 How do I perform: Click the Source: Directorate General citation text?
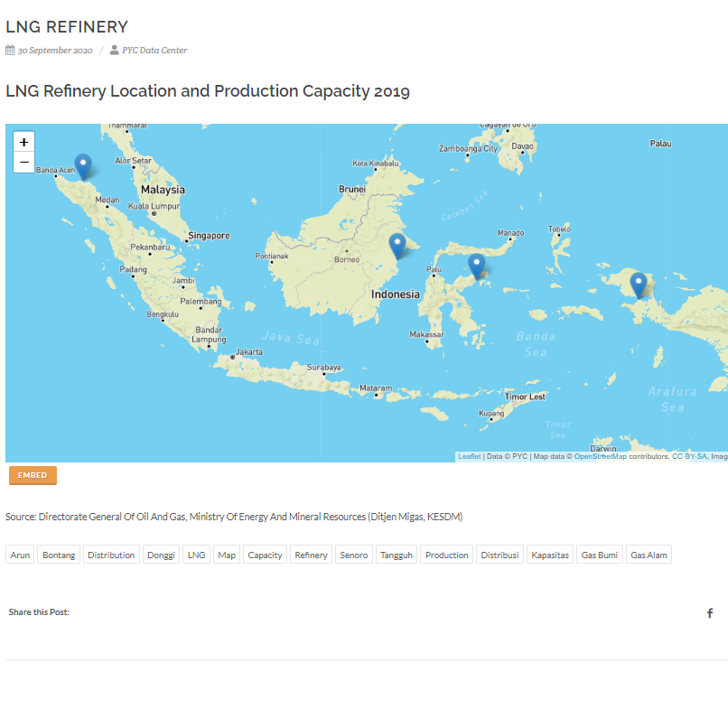[234, 517]
